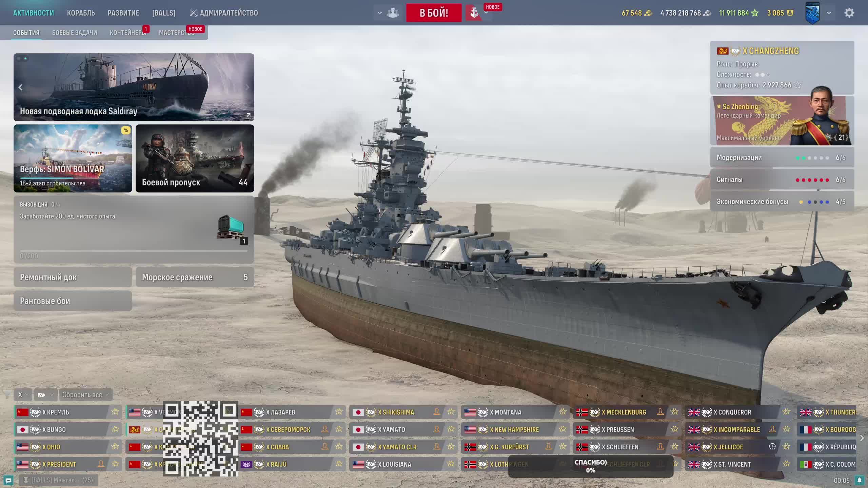Click the division (squad) icon
Screen dimensions: 868x488
[x=393, y=13]
